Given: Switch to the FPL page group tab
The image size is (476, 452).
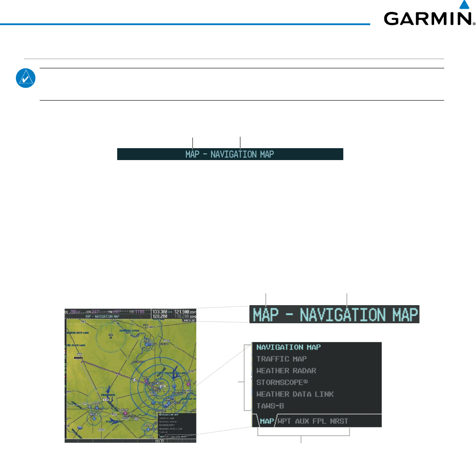Looking at the screenshot, I should coord(320,421).
